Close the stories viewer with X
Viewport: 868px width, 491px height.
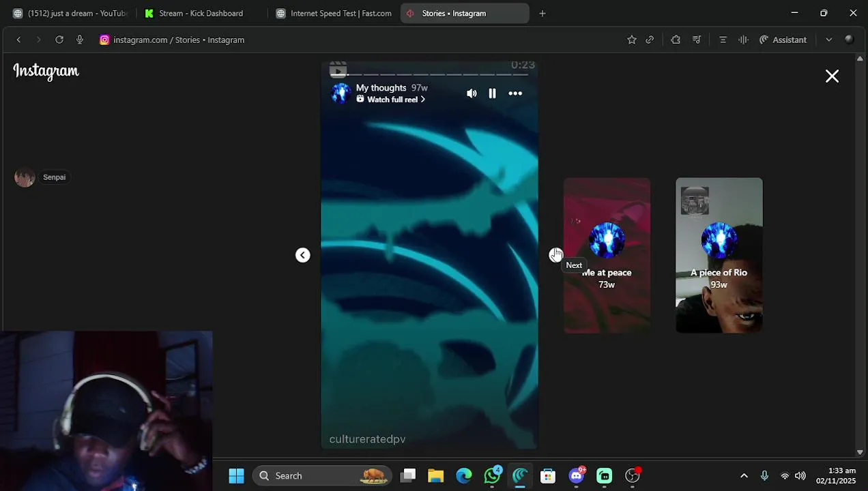click(832, 76)
